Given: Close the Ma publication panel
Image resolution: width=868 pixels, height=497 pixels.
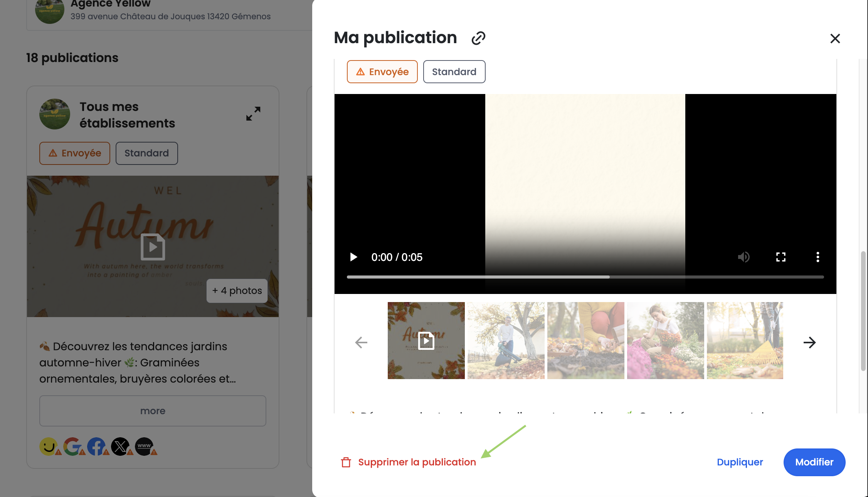Looking at the screenshot, I should tap(835, 39).
